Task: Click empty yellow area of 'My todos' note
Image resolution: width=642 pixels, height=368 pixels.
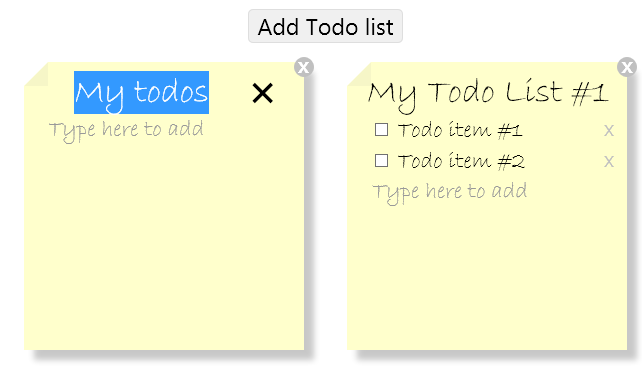Action: pos(164,246)
